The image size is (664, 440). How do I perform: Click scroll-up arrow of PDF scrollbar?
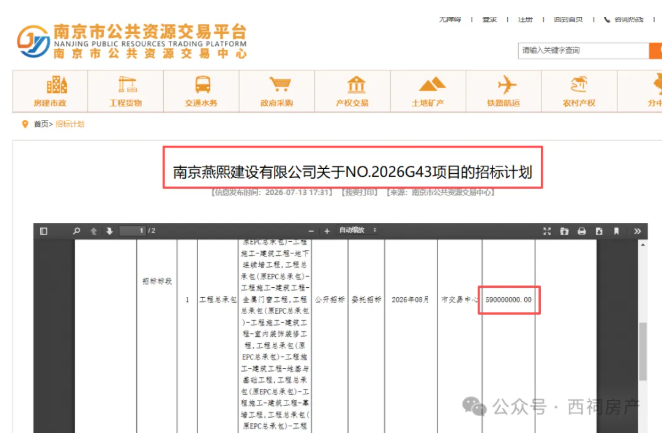tap(642, 245)
